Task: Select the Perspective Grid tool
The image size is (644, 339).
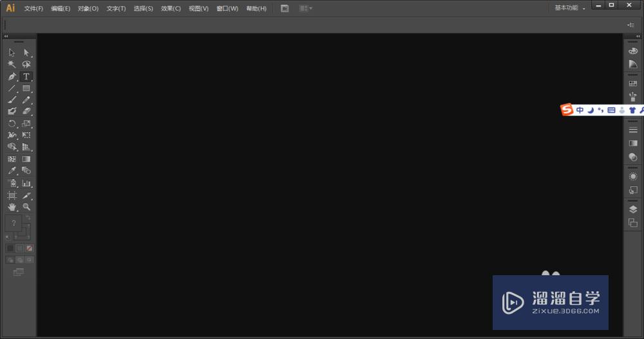Action: (26, 147)
